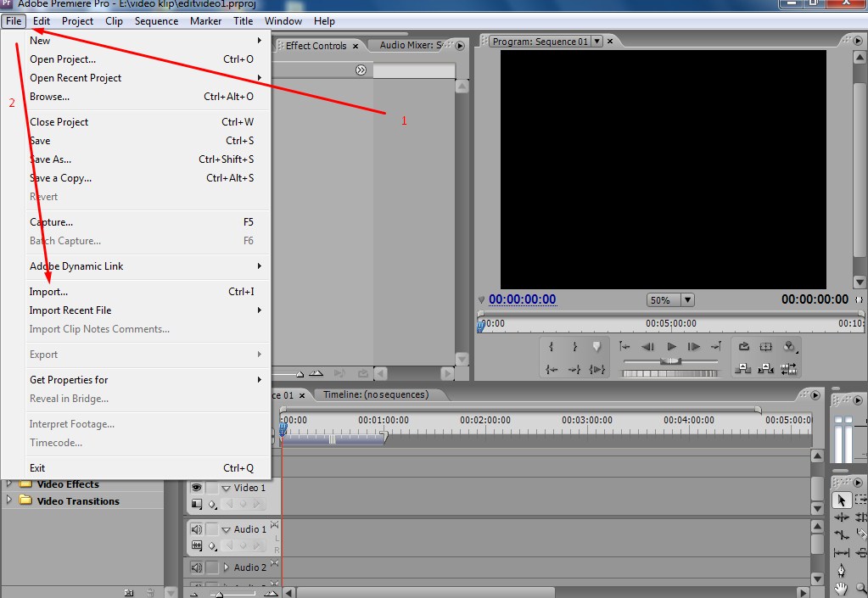This screenshot has width=868, height=598.
Task: Toggle Loop playback button
Action: [x=743, y=347]
